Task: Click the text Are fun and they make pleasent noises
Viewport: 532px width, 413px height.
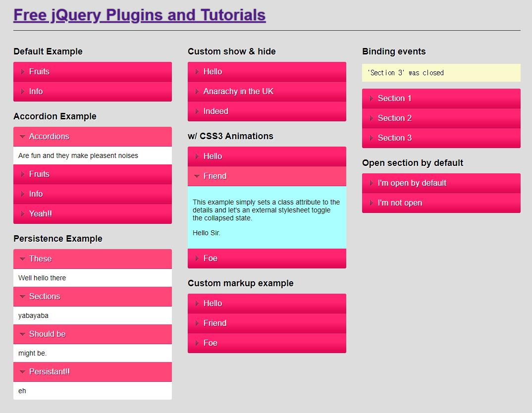Action: pos(78,155)
